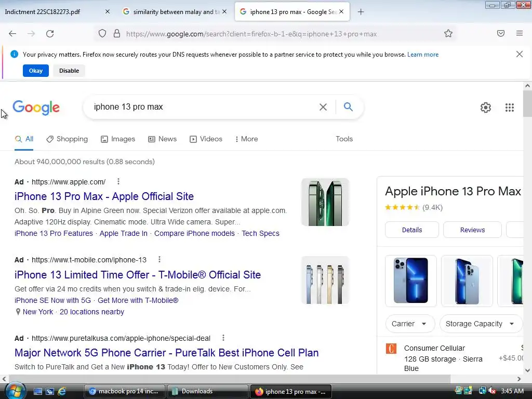The image size is (532, 399).
Task: Click the blue magnifier search button
Action: click(348, 107)
